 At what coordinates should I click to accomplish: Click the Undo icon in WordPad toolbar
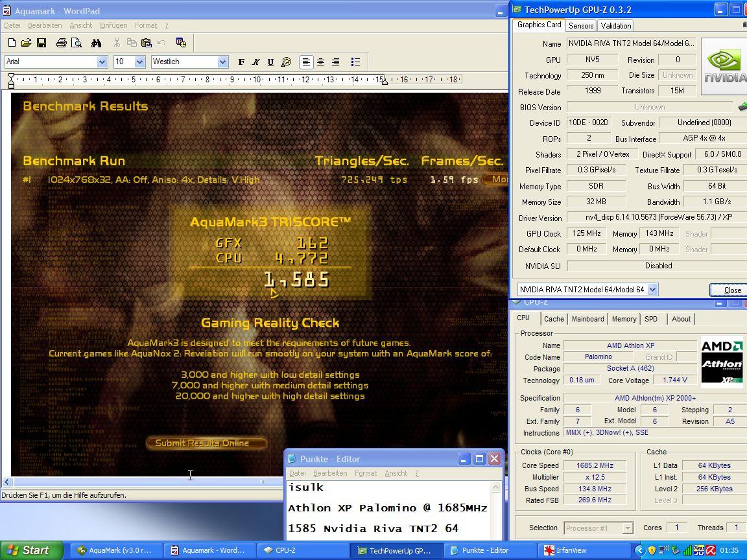[161, 43]
